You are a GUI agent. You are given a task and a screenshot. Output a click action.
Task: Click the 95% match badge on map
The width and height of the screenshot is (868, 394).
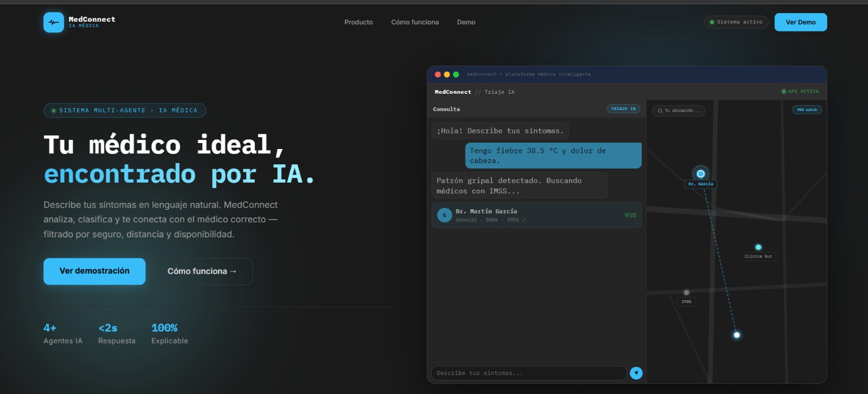[807, 110]
